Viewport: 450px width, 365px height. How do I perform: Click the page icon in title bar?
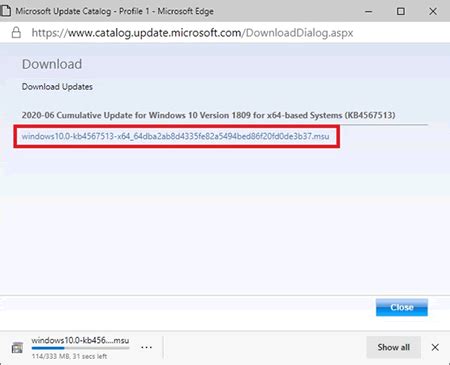(5, 11)
